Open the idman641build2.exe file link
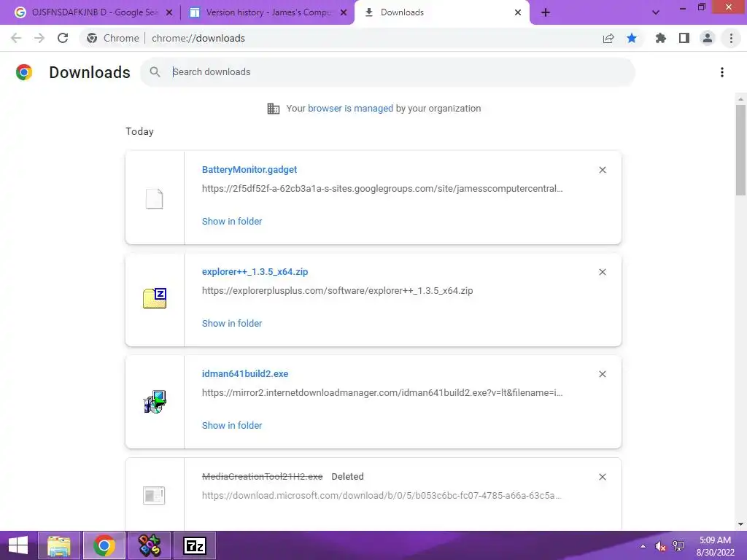Screen dimensions: 747x560 pos(245,374)
